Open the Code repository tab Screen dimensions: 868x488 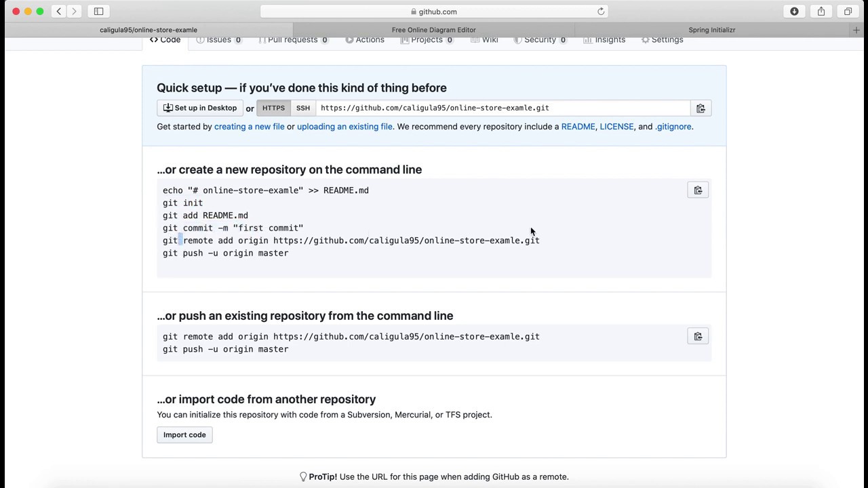[x=165, y=40]
